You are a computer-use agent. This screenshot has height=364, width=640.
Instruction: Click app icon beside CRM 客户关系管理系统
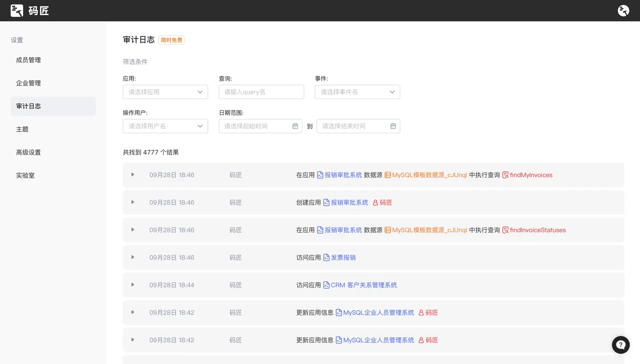[326, 285]
